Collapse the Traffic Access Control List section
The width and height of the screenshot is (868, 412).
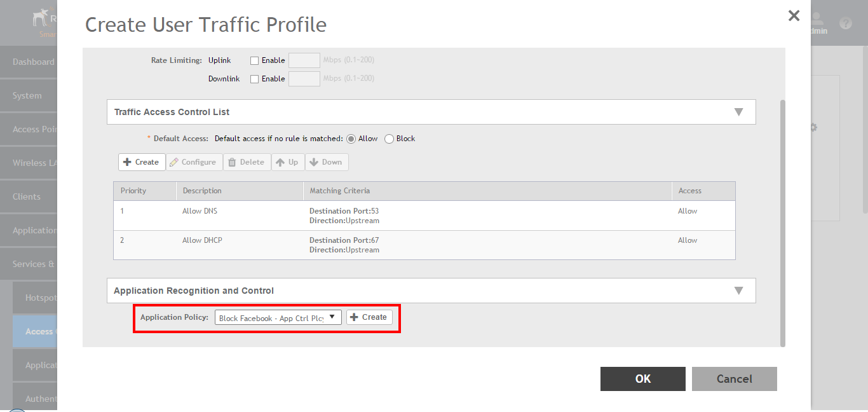pos(738,112)
